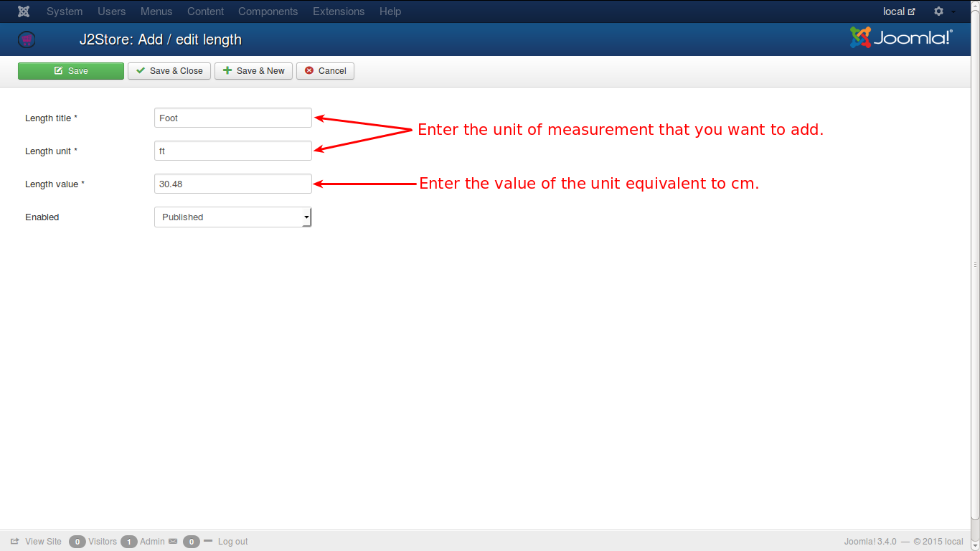This screenshot has height=551, width=980.
Task: Click the Joomla! brand logo on right
Action: [901, 38]
